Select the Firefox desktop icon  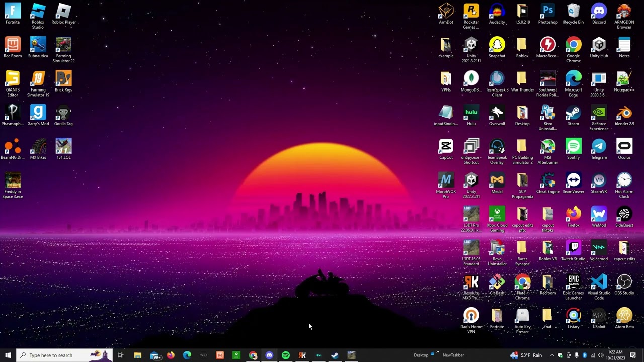coord(574,217)
